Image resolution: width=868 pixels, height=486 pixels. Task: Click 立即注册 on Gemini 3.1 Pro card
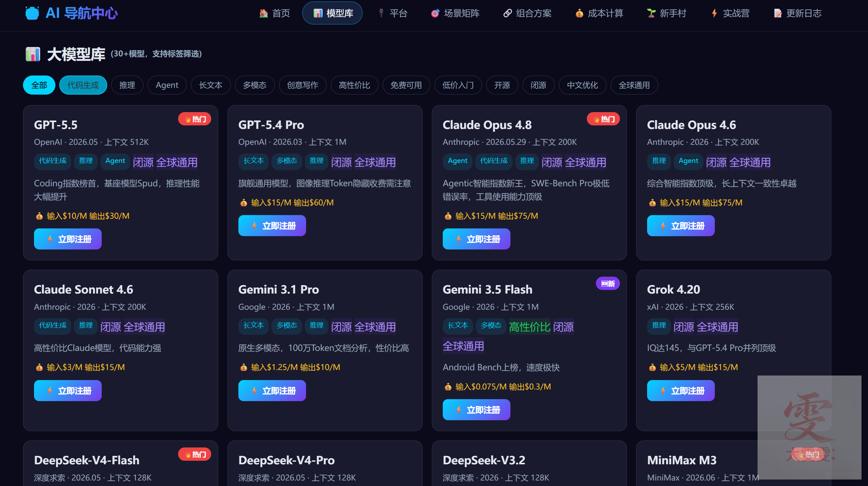[272, 391]
